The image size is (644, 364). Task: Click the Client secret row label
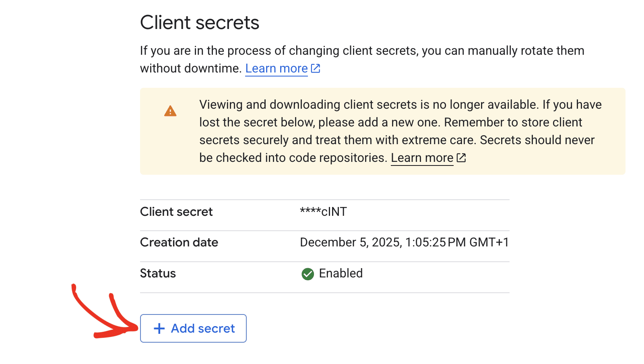(176, 212)
